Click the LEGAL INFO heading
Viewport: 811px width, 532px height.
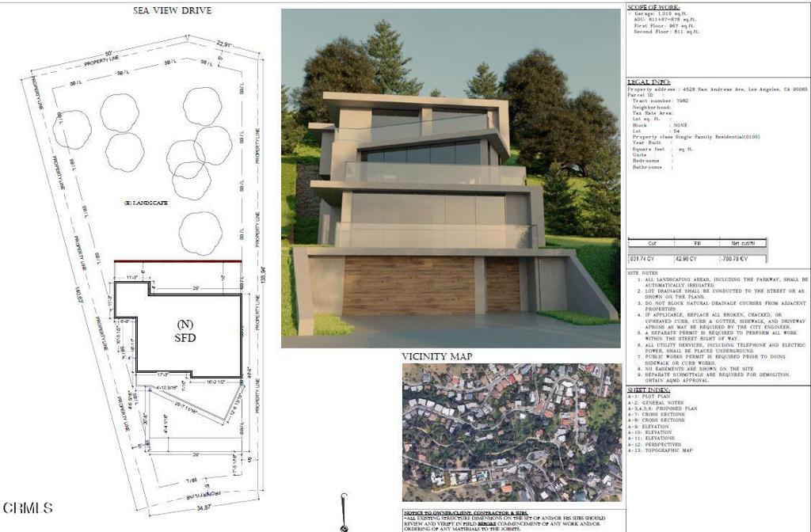point(649,82)
